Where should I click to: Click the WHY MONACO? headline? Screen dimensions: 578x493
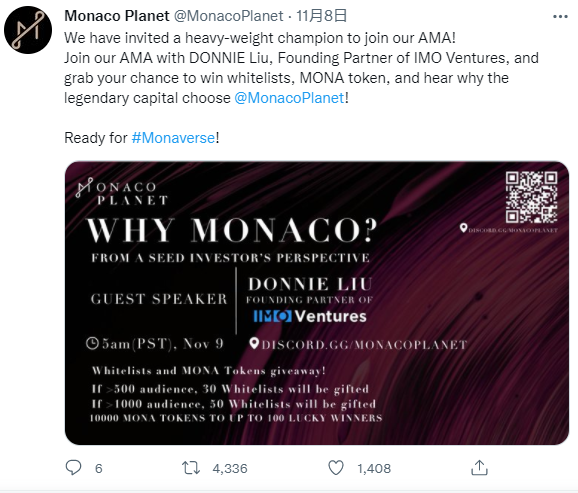[x=232, y=230]
